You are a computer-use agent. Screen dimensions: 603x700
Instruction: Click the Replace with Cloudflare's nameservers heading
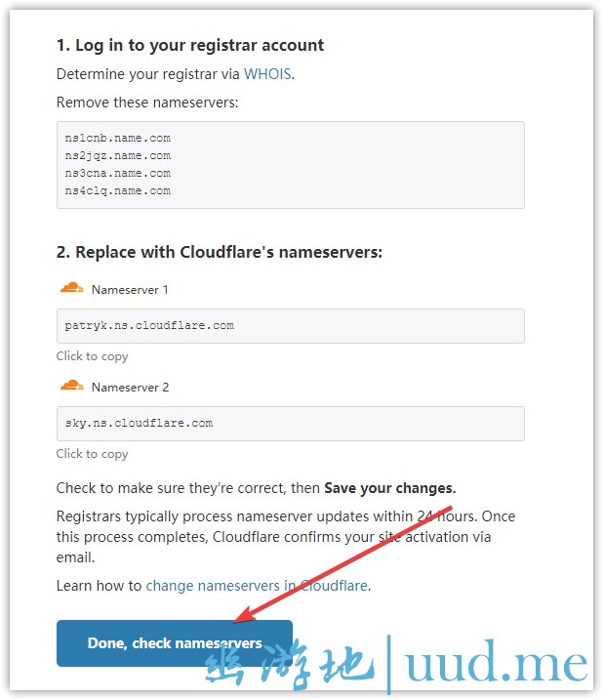click(220, 252)
